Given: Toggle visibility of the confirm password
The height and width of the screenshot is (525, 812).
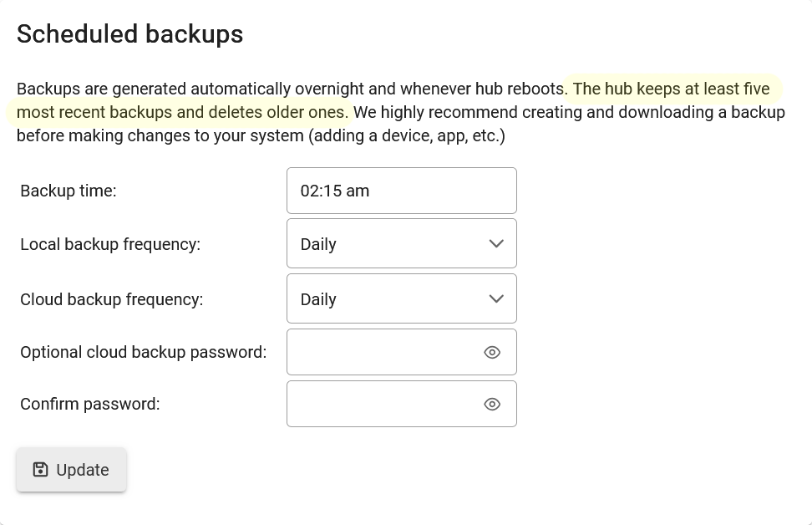Looking at the screenshot, I should (x=492, y=405).
